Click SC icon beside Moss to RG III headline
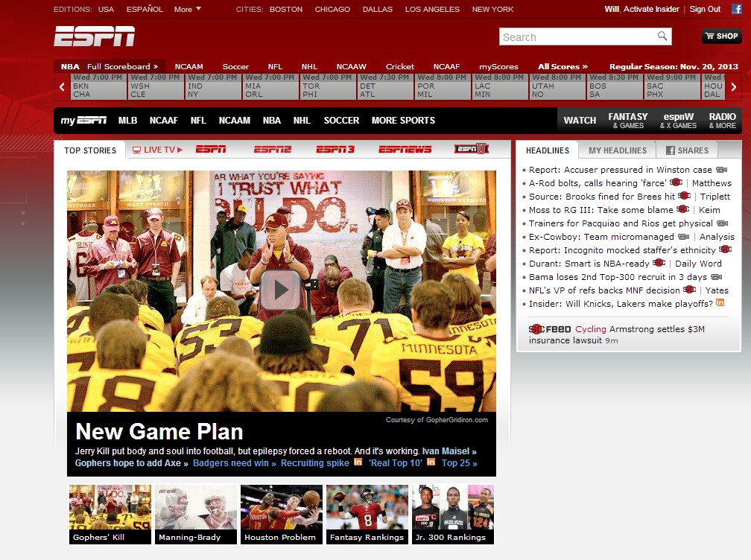 683,209
